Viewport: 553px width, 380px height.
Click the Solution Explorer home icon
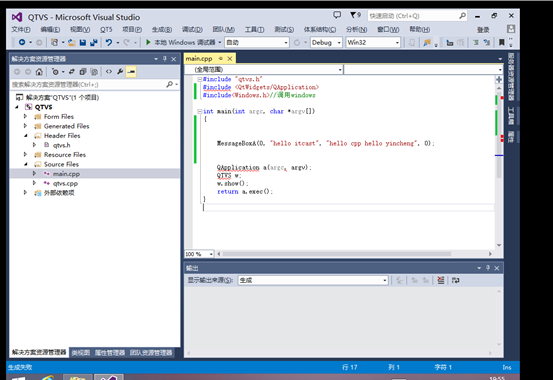click(39, 72)
